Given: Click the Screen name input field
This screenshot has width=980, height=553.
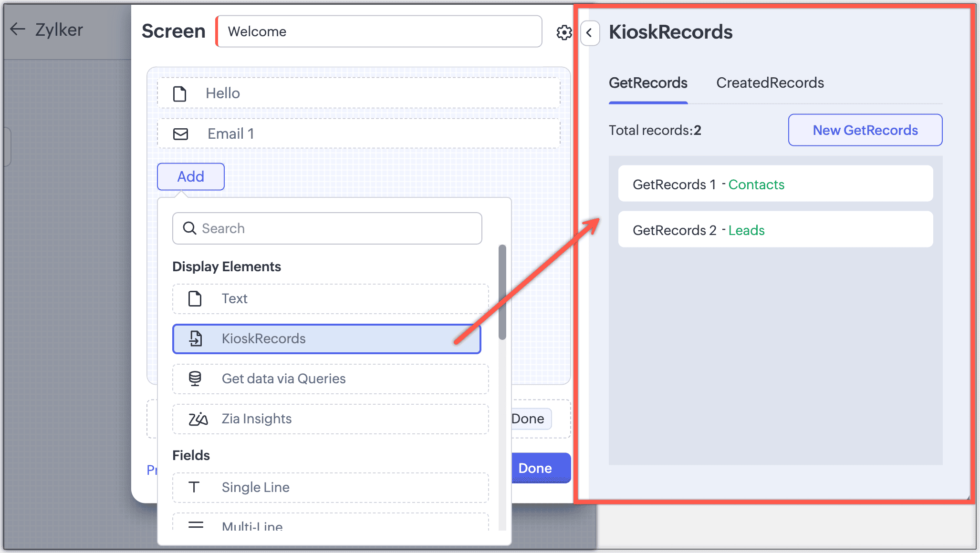Looking at the screenshot, I should click(x=379, y=31).
